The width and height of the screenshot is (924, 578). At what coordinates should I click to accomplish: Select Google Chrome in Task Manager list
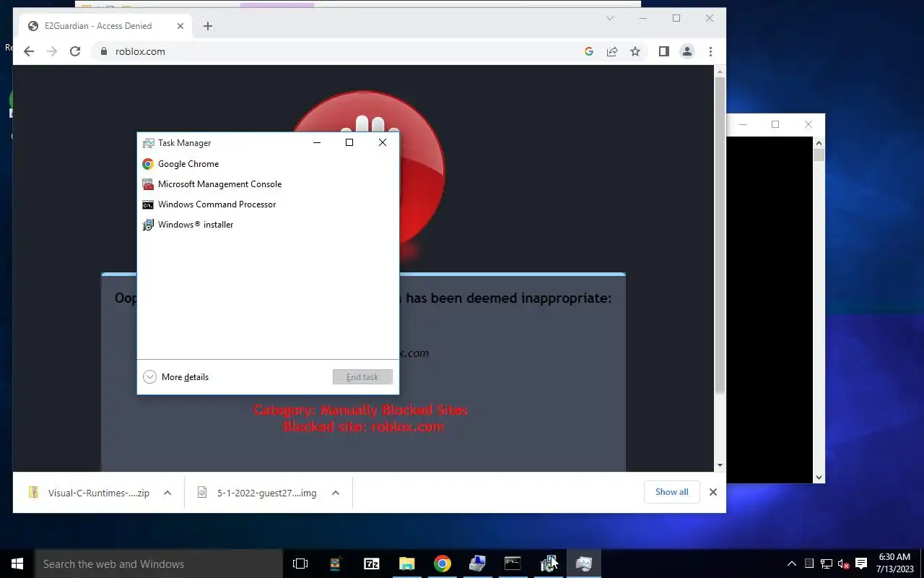tap(268, 164)
